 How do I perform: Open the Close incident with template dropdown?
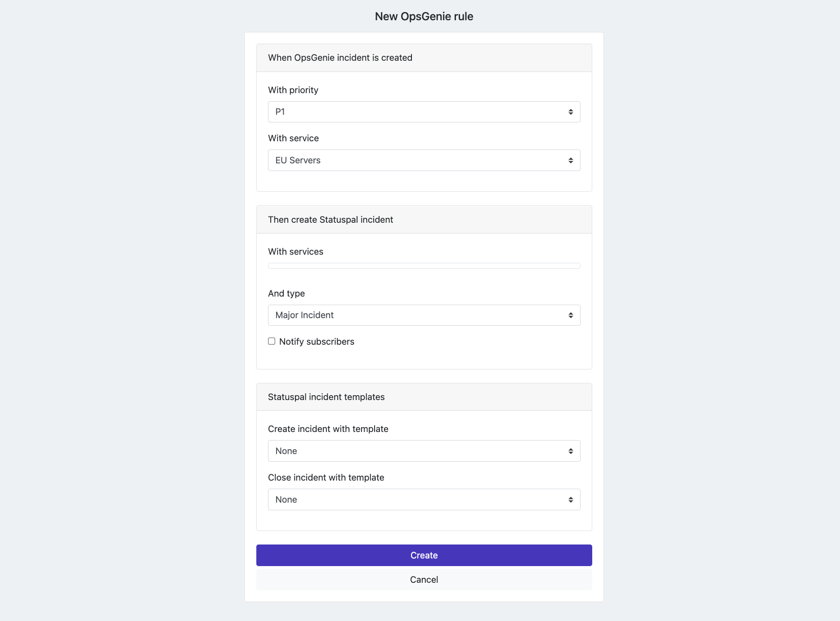tap(424, 499)
